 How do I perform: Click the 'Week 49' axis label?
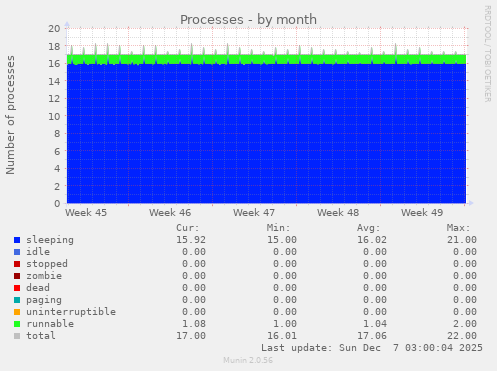pyautogui.click(x=422, y=213)
